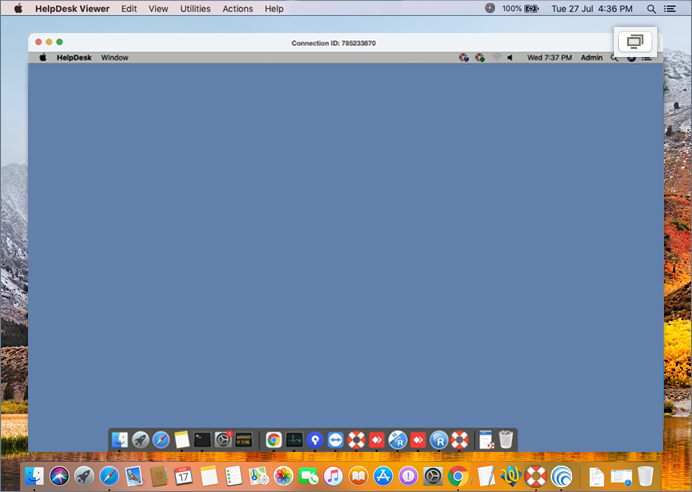The height and width of the screenshot is (492, 692).
Task: Toggle the remote Wi-Fi status icon
Action: pos(495,58)
